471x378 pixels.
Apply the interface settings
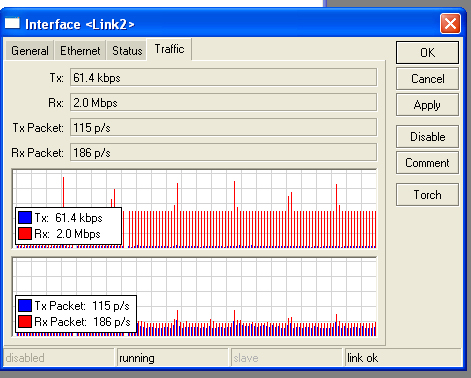427,105
